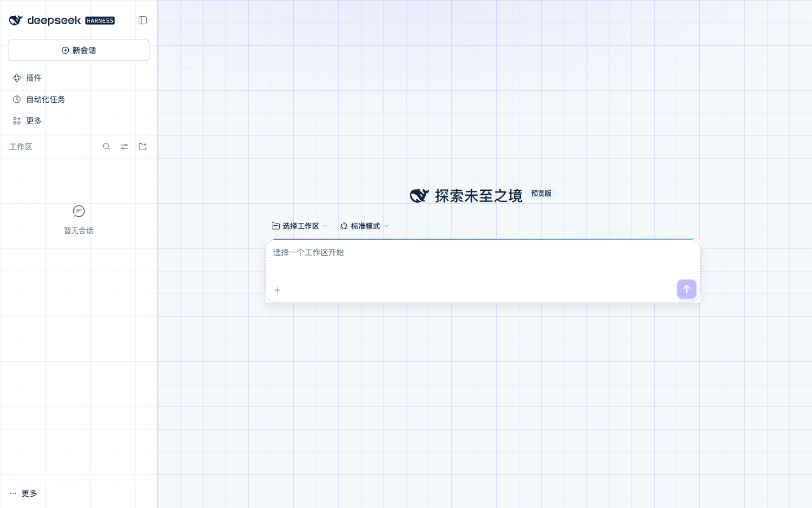Screen dimensions: 812x508
Task: Open the 插件 plugins page
Action: coord(78,78)
